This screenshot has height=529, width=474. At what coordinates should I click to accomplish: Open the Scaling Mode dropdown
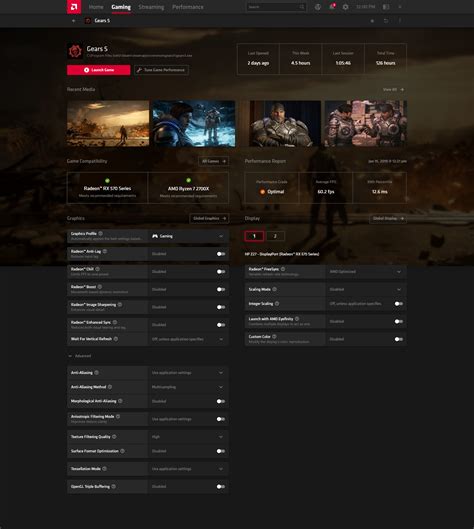(366, 289)
